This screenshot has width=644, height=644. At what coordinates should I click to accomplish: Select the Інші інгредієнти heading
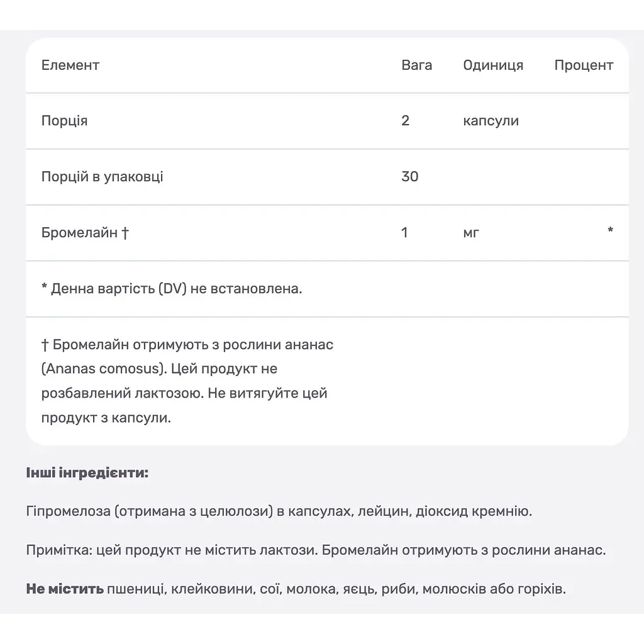(x=87, y=473)
